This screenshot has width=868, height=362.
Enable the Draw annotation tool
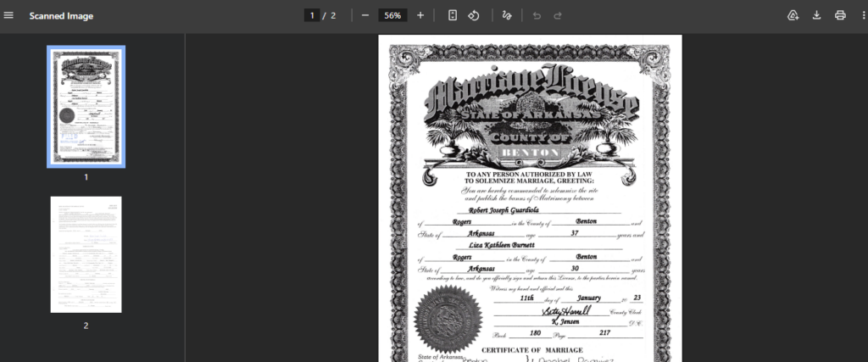(508, 15)
